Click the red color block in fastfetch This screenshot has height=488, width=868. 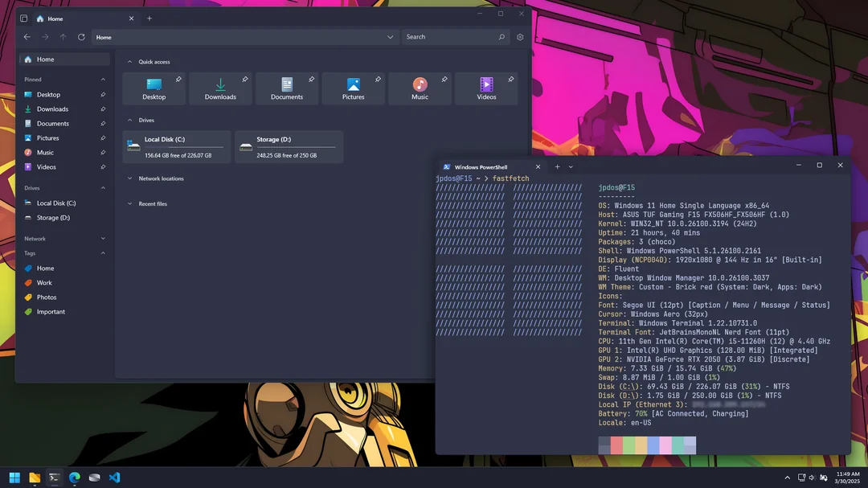[616, 445]
